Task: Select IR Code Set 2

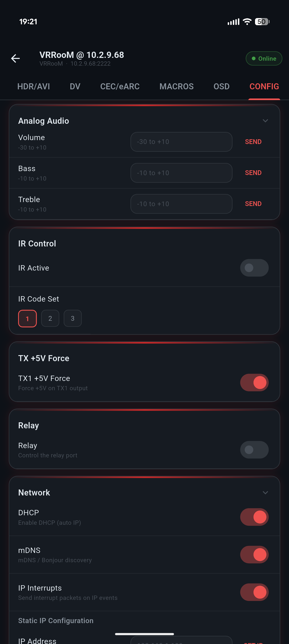Action: coord(50,318)
